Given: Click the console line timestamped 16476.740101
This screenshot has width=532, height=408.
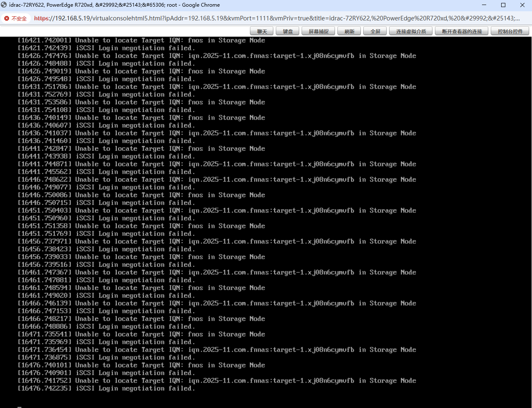Looking at the screenshot, I should click(142, 365).
